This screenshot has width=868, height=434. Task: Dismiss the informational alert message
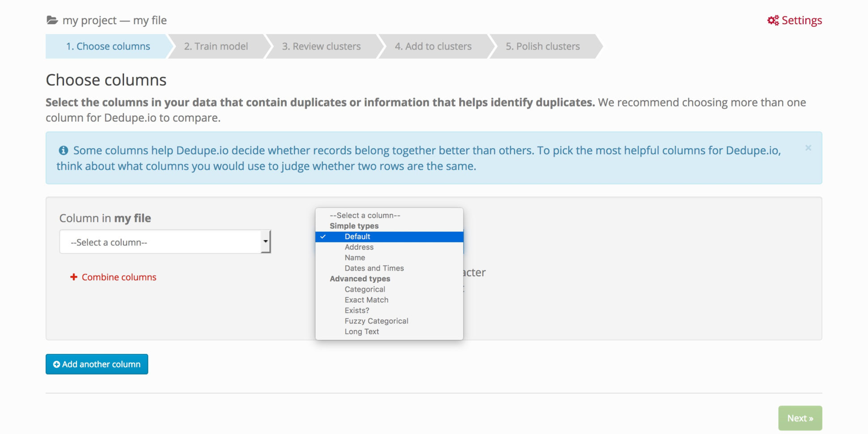[x=808, y=148]
